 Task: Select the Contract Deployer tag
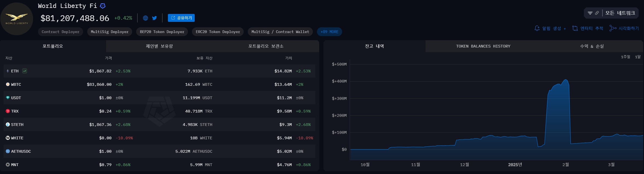60,32
